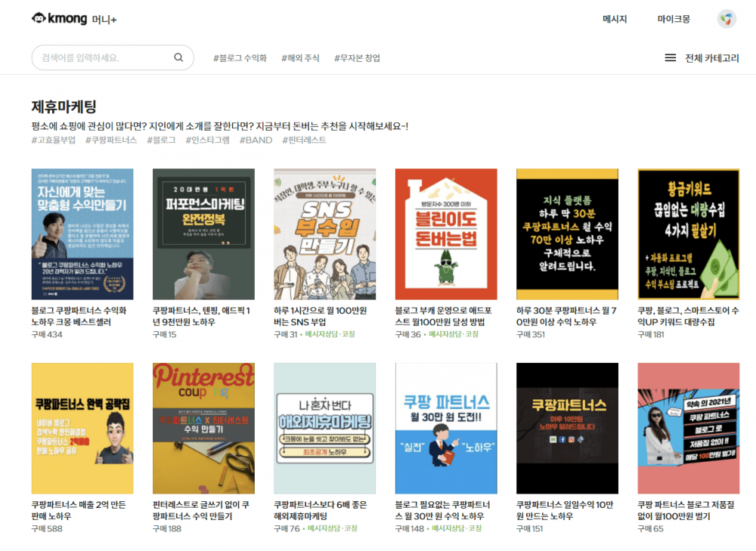
Task: Click the kmong logo icon
Action: click(x=39, y=19)
